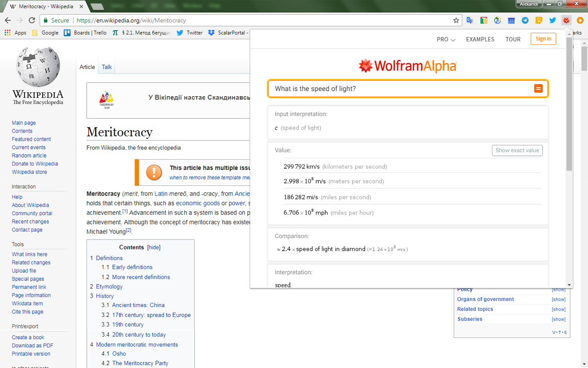
Task: Open EXAMPLES in WolframAlpha popup
Action: pyautogui.click(x=480, y=40)
